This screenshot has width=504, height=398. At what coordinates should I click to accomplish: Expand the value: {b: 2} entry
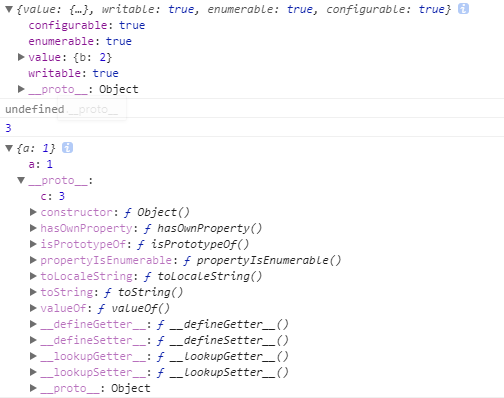(x=21, y=57)
